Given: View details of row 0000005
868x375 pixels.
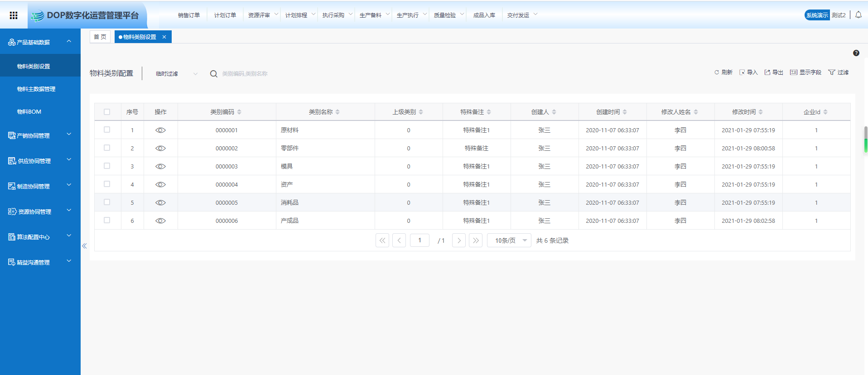Looking at the screenshot, I should pyautogui.click(x=160, y=202).
